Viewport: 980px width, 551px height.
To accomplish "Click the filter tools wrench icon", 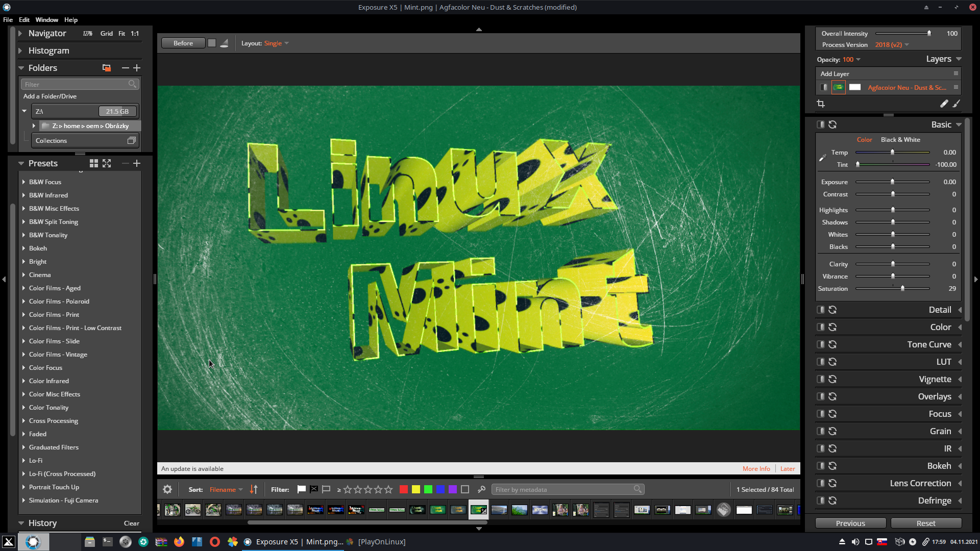I will tap(481, 489).
